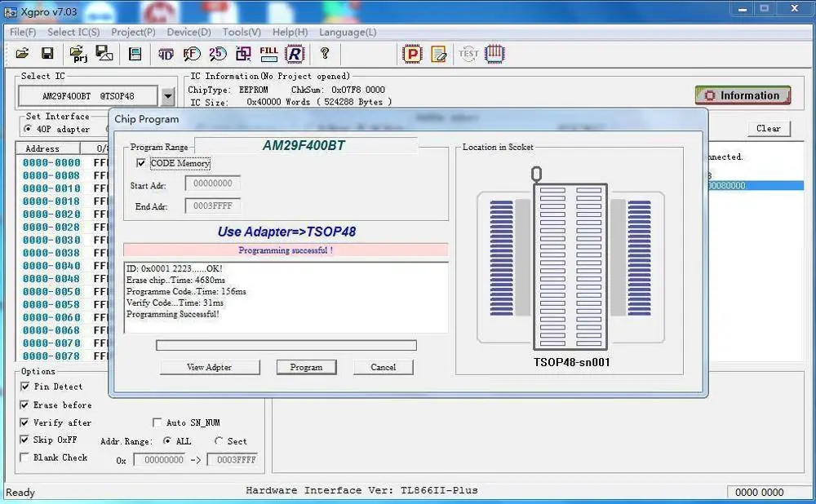816x504 pixels.
Task: Open the Help(H) menu
Action: (x=290, y=33)
